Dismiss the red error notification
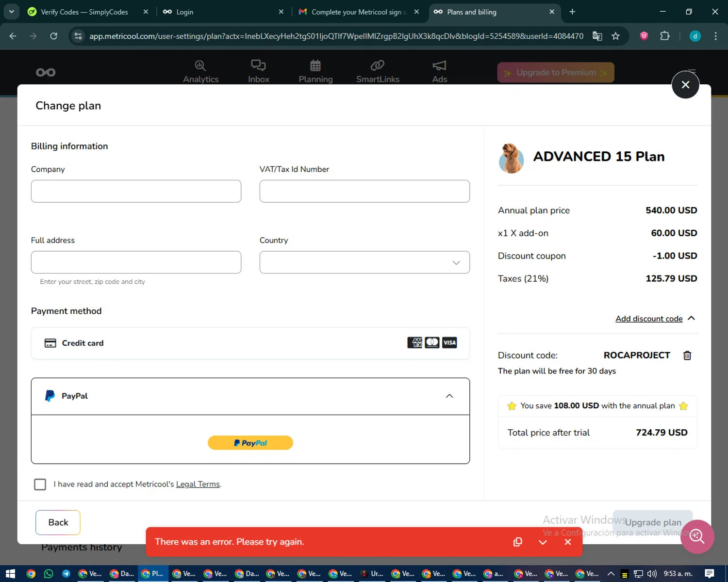 568,542
